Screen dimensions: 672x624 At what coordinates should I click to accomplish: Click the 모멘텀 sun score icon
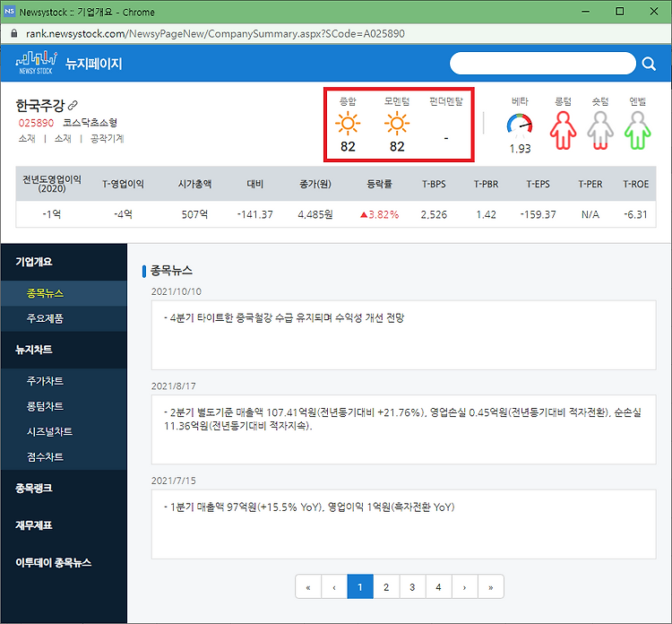(397, 124)
